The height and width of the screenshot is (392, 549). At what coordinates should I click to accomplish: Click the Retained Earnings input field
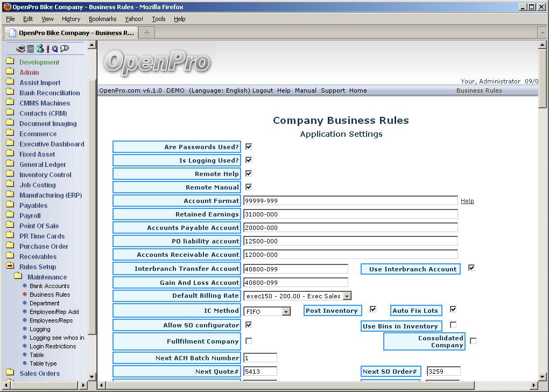(x=350, y=214)
